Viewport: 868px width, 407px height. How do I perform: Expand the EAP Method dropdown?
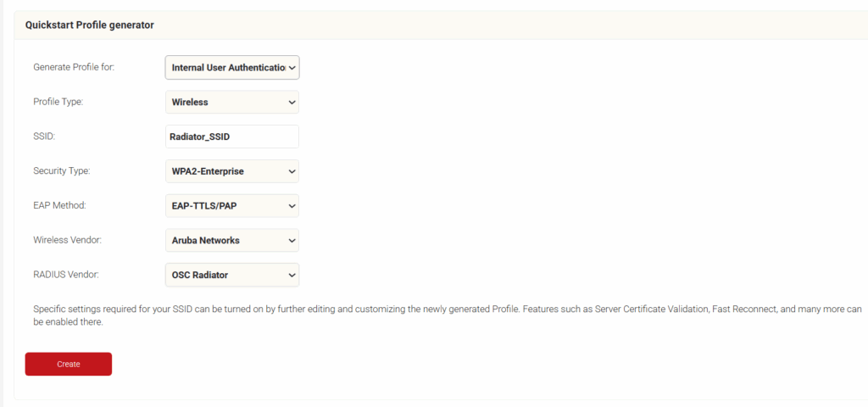click(231, 206)
